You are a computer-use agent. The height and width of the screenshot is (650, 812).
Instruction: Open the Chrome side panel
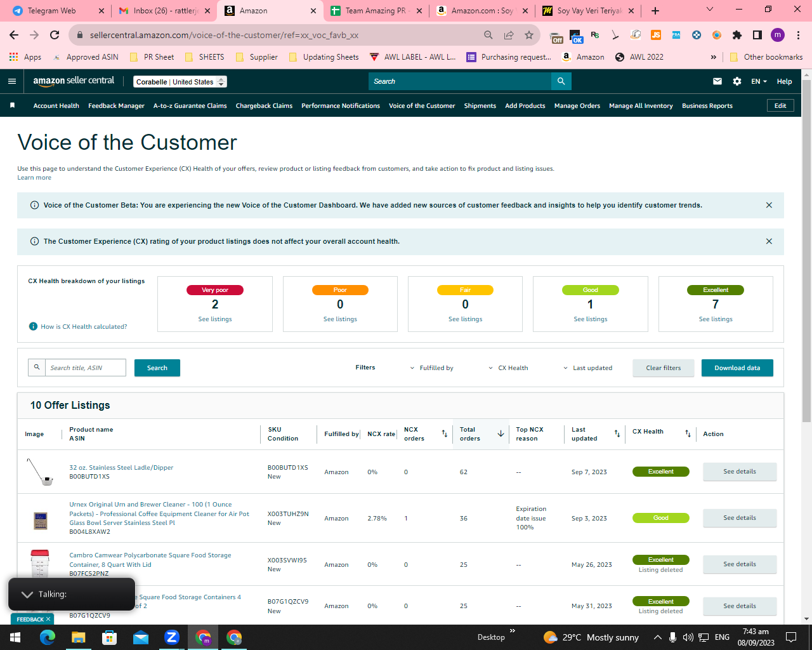click(x=757, y=35)
